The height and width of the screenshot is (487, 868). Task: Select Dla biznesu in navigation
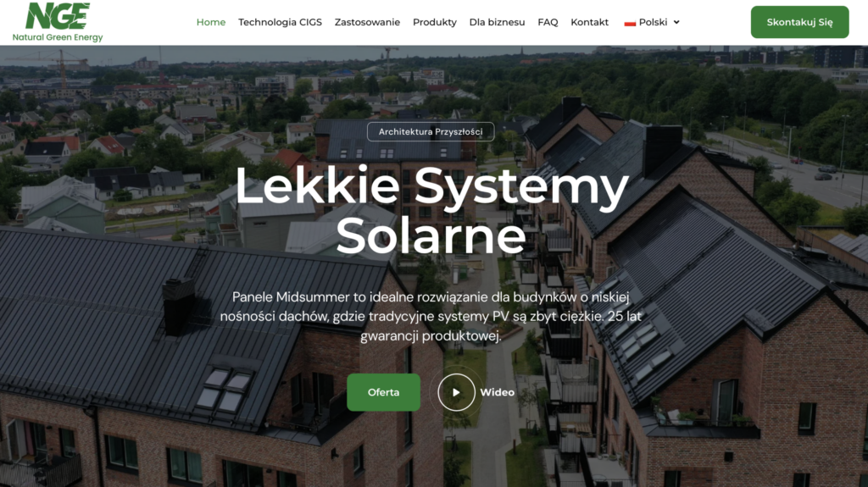tap(497, 22)
